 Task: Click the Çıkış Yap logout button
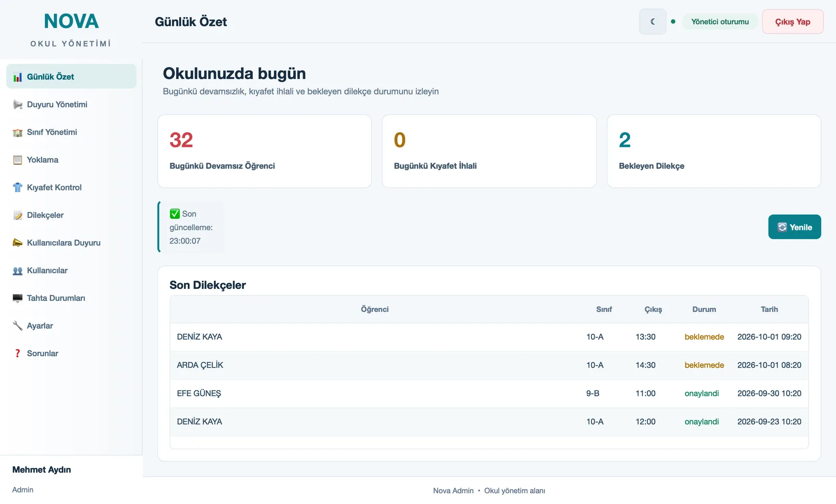point(793,21)
